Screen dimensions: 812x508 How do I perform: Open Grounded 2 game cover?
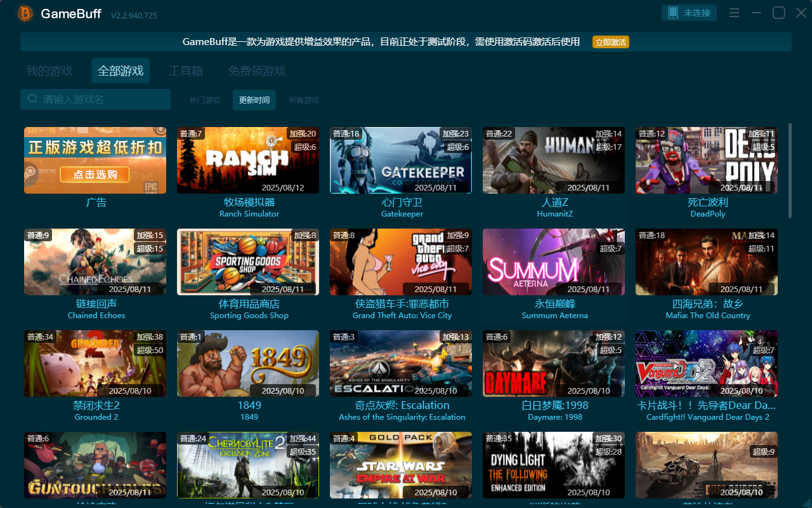[95, 363]
